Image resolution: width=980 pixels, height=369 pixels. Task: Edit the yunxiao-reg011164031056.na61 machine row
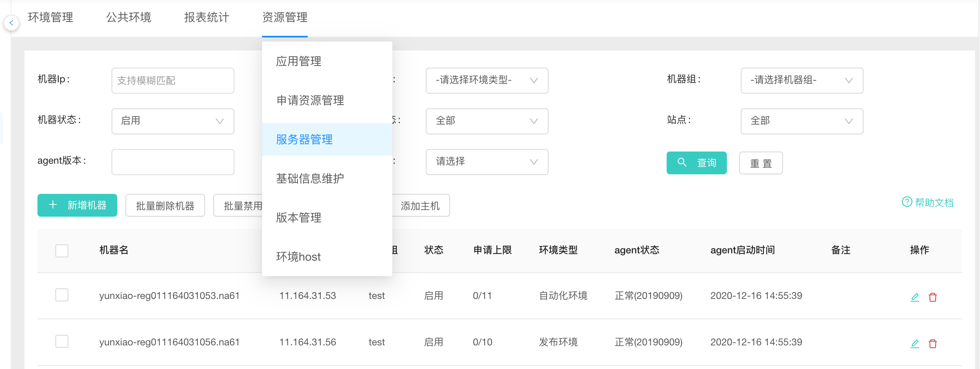915,343
